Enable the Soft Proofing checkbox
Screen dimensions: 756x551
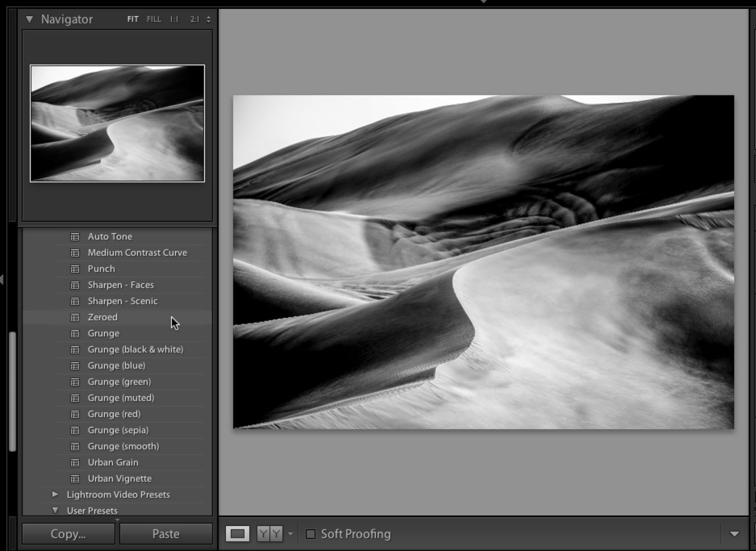click(311, 534)
